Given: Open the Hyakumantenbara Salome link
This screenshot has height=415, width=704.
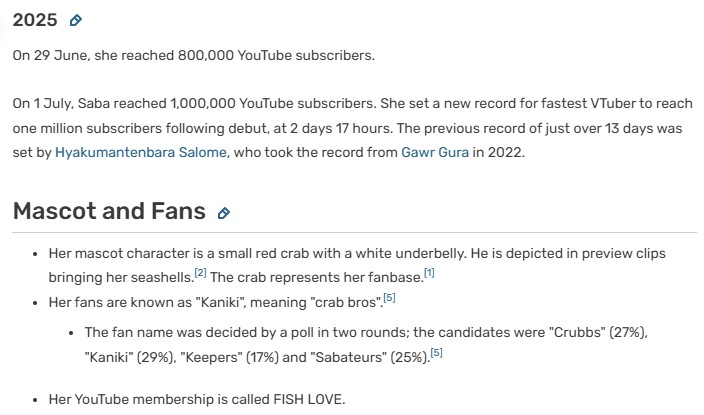Looking at the screenshot, I should tap(141, 152).
